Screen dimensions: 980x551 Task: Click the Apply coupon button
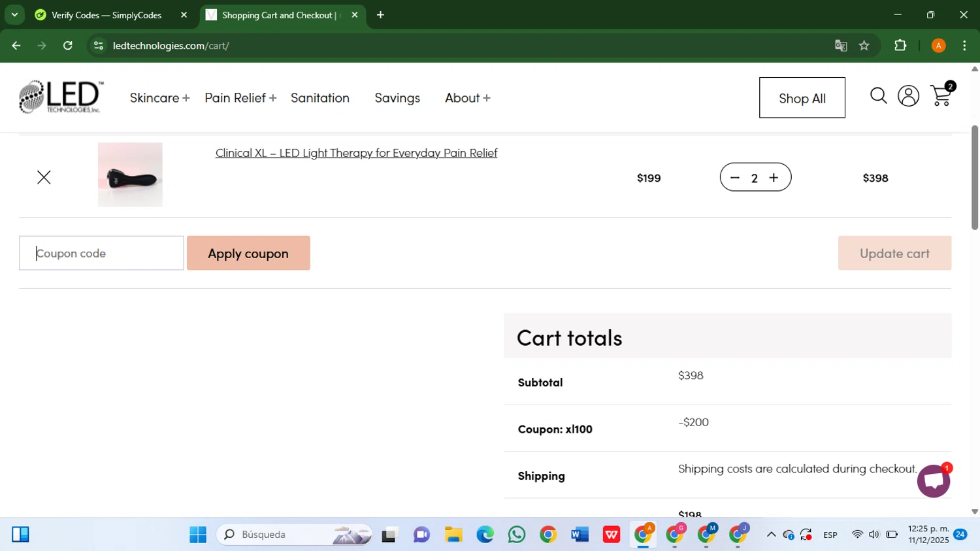tap(248, 254)
